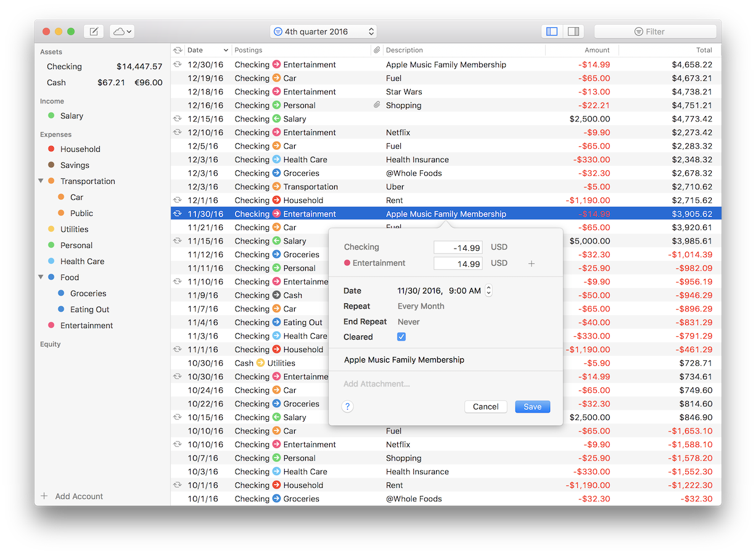This screenshot has width=756, height=555.
Task: Select the Personal expense account
Action: click(102, 245)
